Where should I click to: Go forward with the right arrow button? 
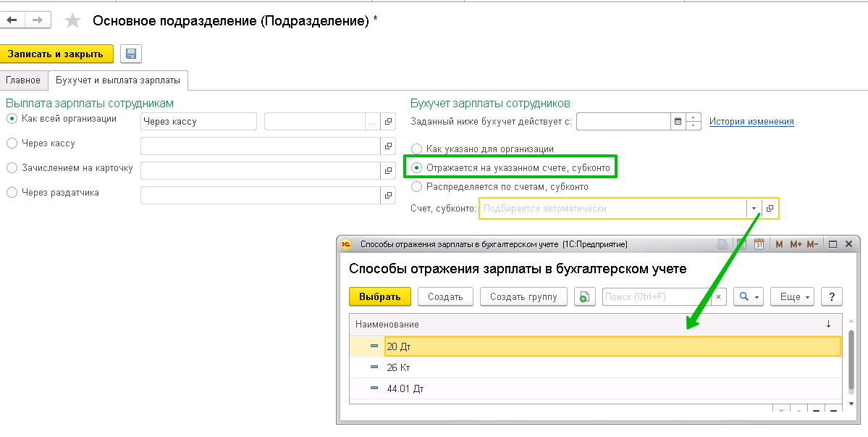[38, 20]
